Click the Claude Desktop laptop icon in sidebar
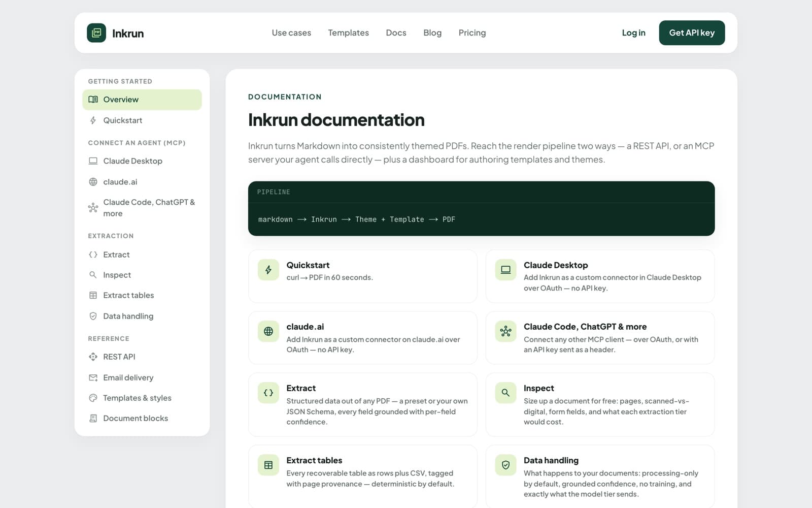This screenshot has width=812, height=508. (93, 161)
